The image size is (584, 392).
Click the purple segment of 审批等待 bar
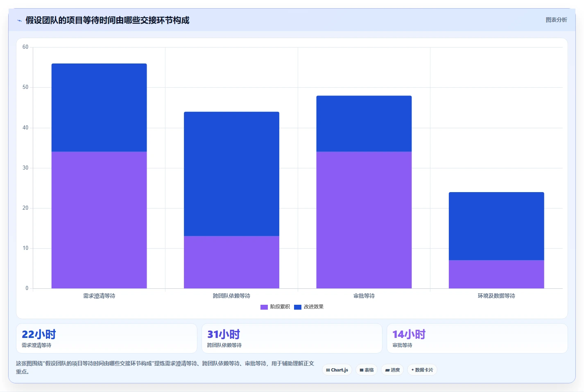(364, 220)
